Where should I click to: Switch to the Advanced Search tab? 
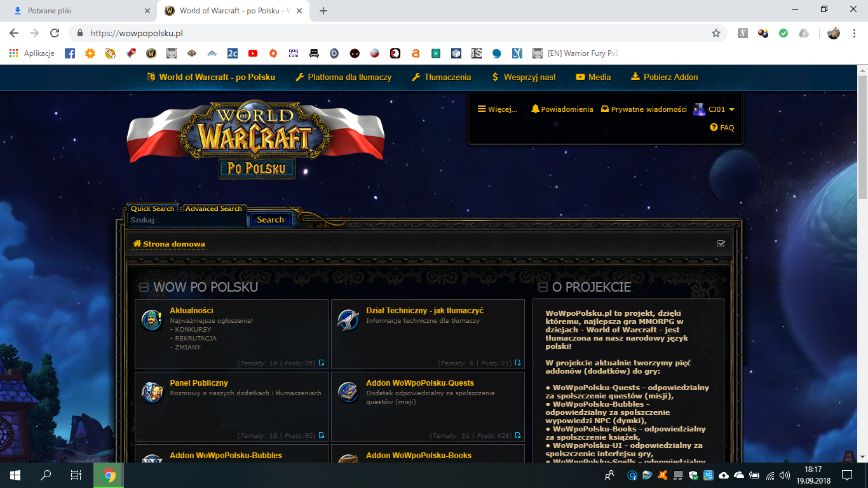pyautogui.click(x=213, y=208)
